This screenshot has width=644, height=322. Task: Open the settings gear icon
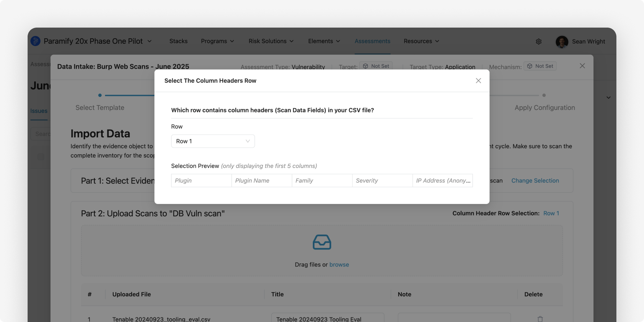click(x=539, y=41)
